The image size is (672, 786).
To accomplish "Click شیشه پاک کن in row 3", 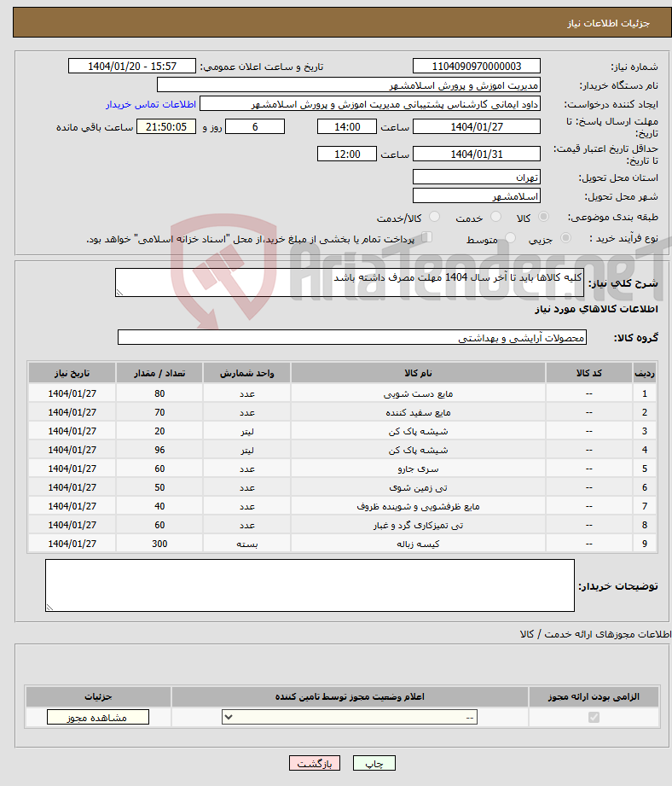I will [x=418, y=432].
